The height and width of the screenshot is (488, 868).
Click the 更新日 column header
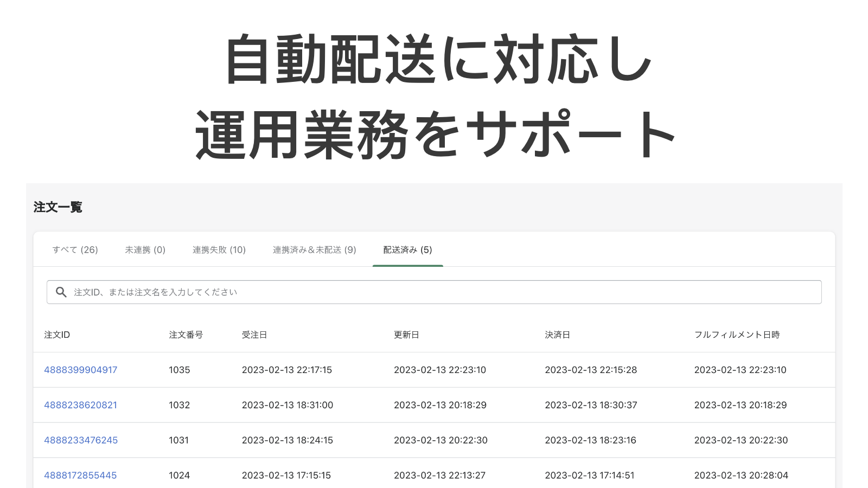pos(406,335)
